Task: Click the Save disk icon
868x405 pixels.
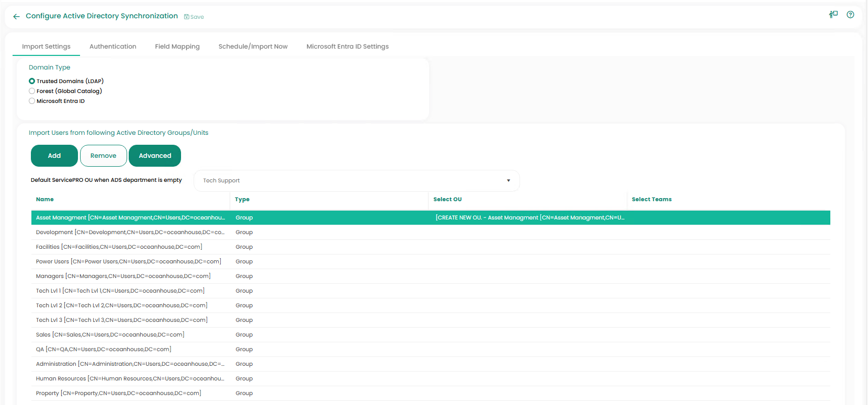Action: tap(187, 17)
